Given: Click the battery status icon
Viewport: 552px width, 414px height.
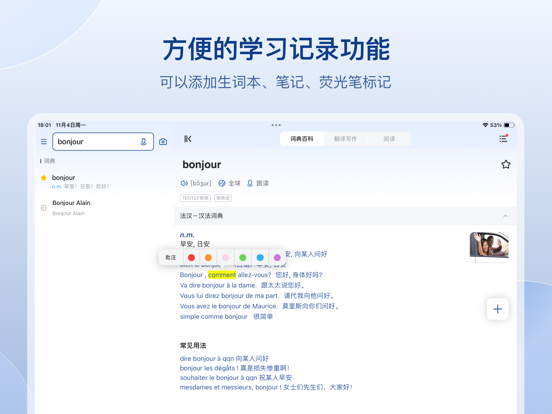Looking at the screenshot, I should [x=509, y=125].
